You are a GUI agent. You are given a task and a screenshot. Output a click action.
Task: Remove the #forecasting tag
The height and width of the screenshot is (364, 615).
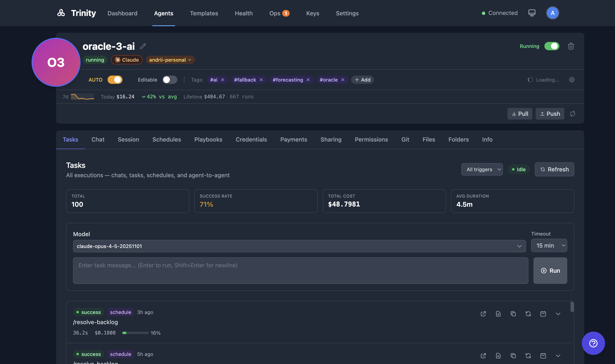tap(308, 80)
